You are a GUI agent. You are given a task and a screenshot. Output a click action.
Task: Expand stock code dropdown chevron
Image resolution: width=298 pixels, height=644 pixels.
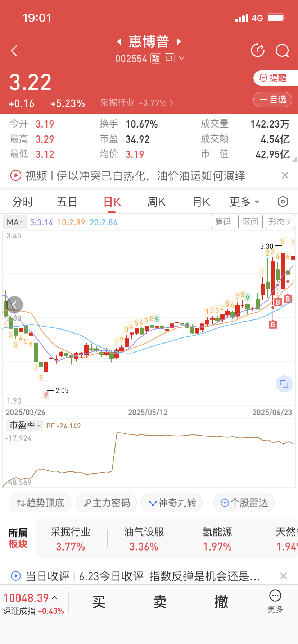(182, 58)
